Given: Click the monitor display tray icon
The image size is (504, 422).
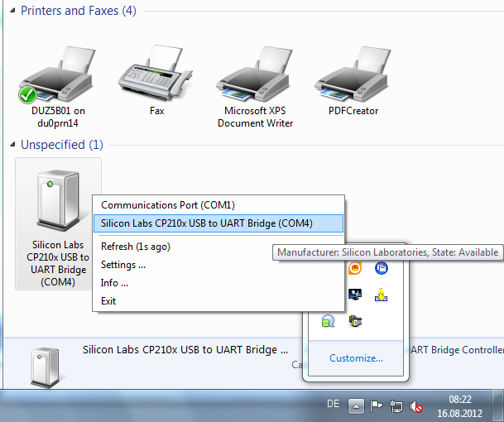Looking at the screenshot, I should [x=355, y=294].
